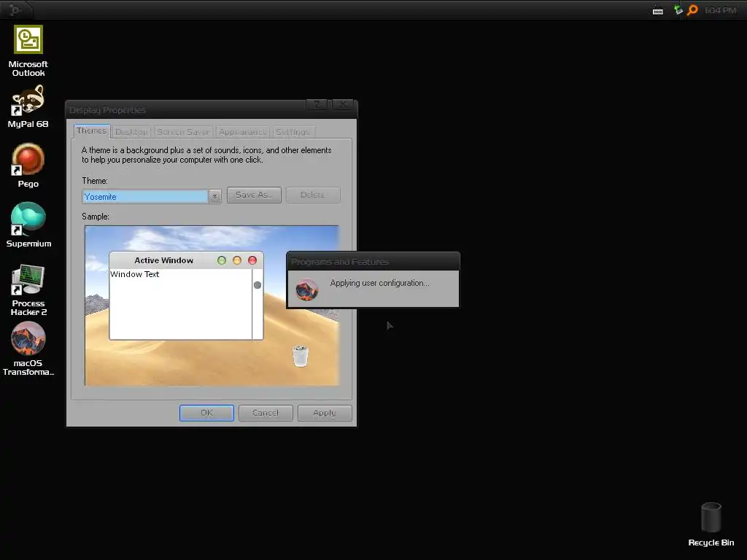The height and width of the screenshot is (560, 747).
Task: Close the Display Properties dialog
Action: (x=343, y=105)
